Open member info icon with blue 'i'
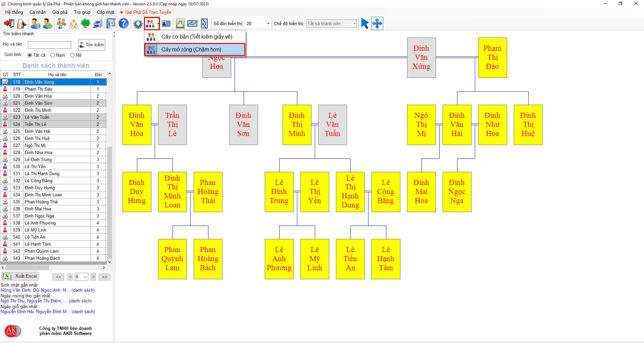The height and width of the screenshot is (343, 644). [x=35, y=23]
